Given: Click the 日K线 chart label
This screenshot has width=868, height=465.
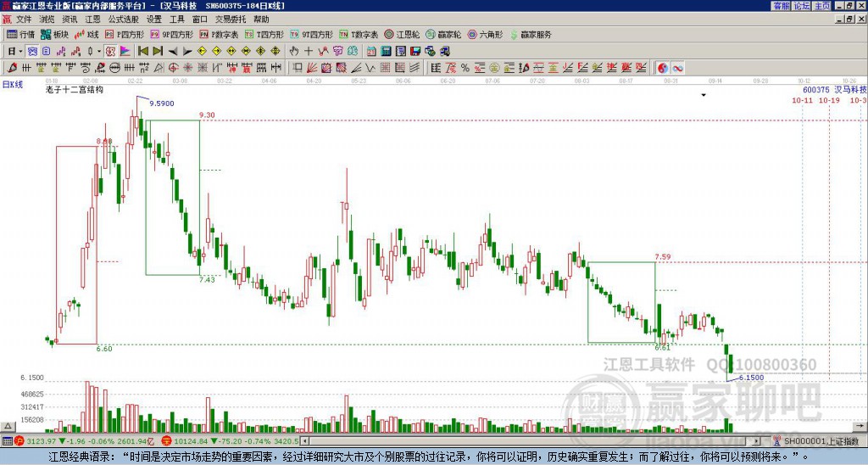Looking at the screenshot, I should click(12, 85).
